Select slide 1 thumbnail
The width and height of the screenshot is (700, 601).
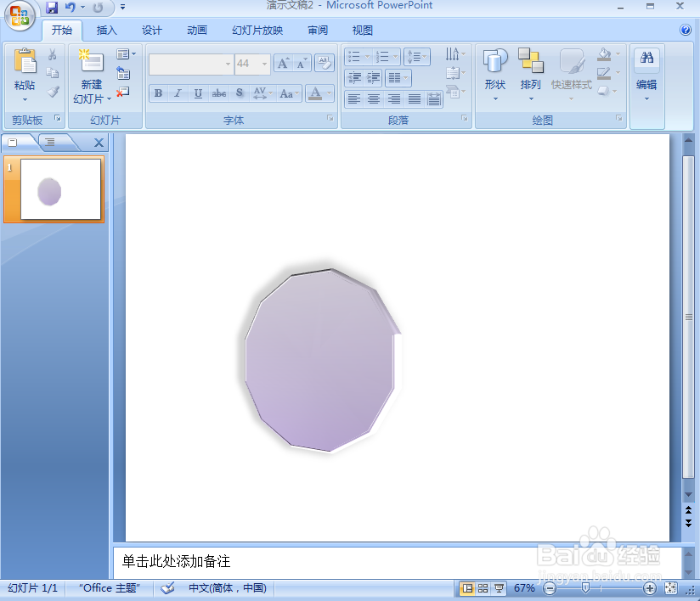point(60,189)
